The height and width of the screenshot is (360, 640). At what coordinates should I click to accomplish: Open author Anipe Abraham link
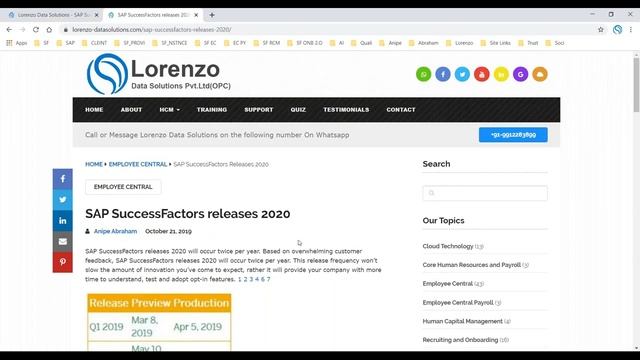click(x=116, y=231)
